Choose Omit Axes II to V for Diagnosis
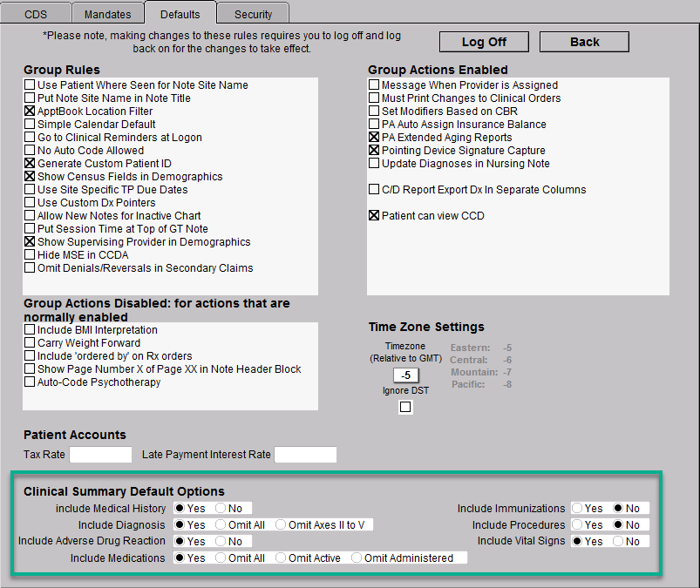This screenshot has height=588, width=700. pyautogui.click(x=281, y=524)
